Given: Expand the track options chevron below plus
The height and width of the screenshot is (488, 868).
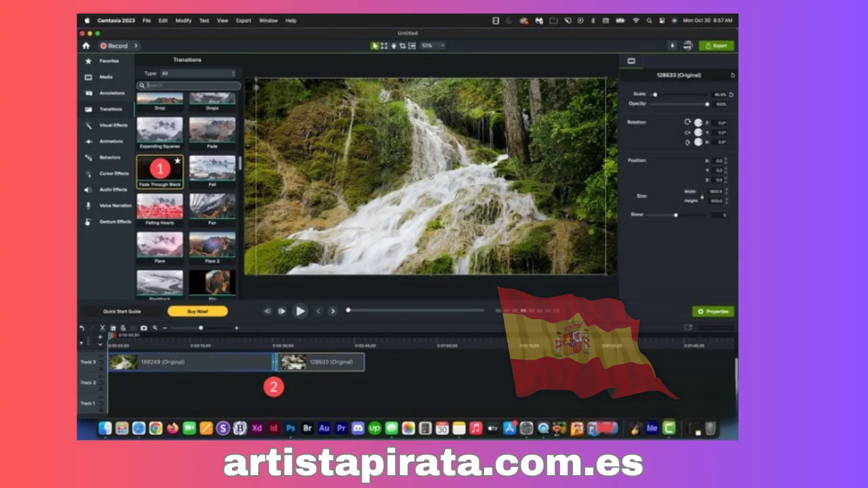Looking at the screenshot, I should [100, 344].
